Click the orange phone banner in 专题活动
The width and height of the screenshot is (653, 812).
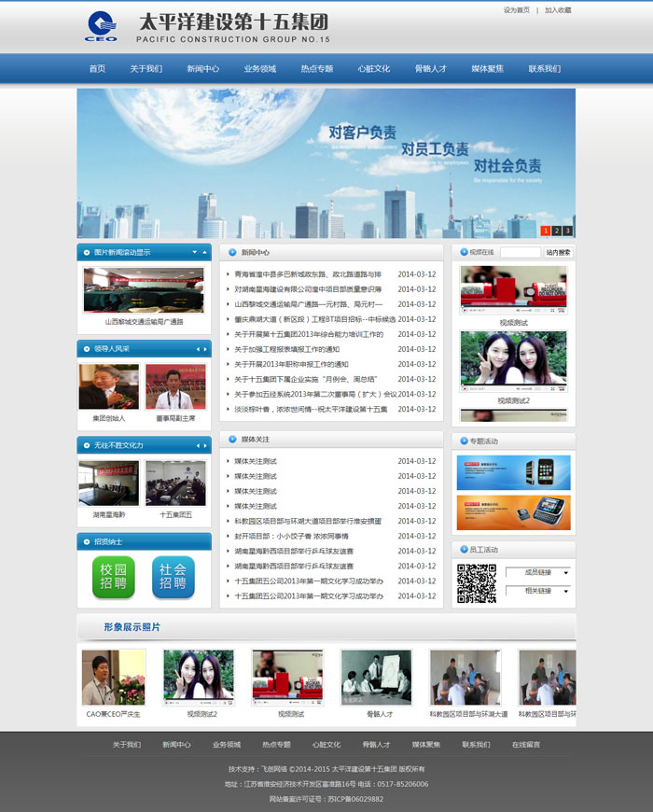point(514,512)
